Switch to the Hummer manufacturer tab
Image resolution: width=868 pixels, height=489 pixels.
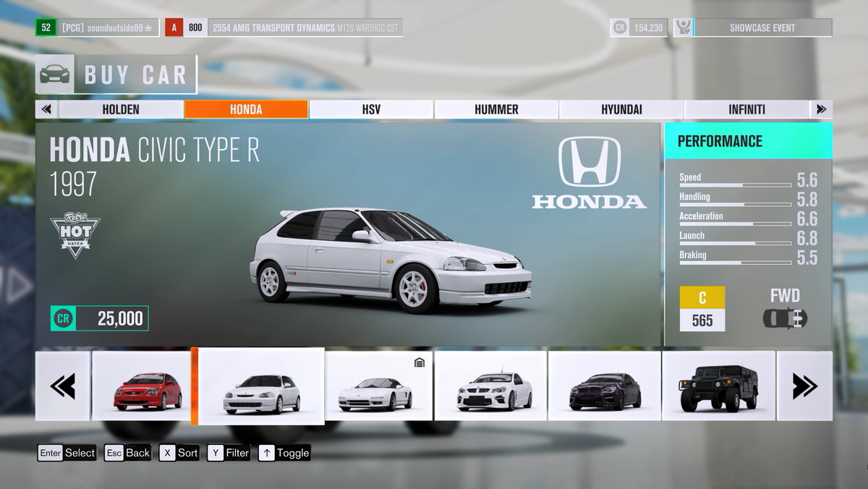(496, 109)
